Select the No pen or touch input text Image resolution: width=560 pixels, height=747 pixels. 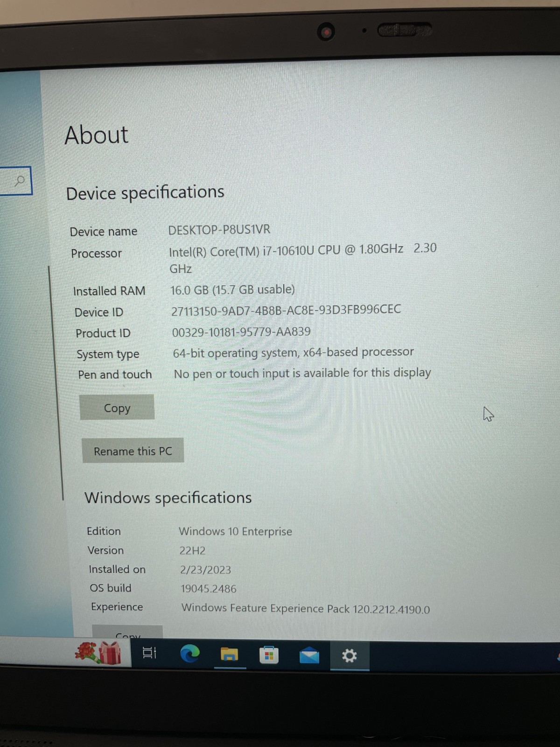[302, 373]
